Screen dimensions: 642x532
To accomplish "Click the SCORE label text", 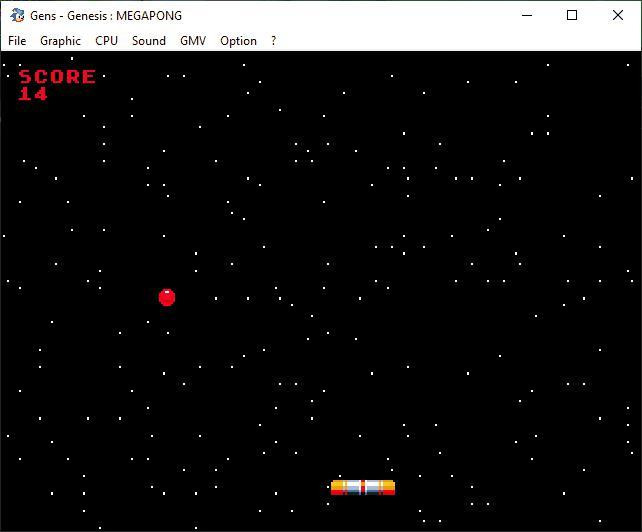I will coord(57,77).
